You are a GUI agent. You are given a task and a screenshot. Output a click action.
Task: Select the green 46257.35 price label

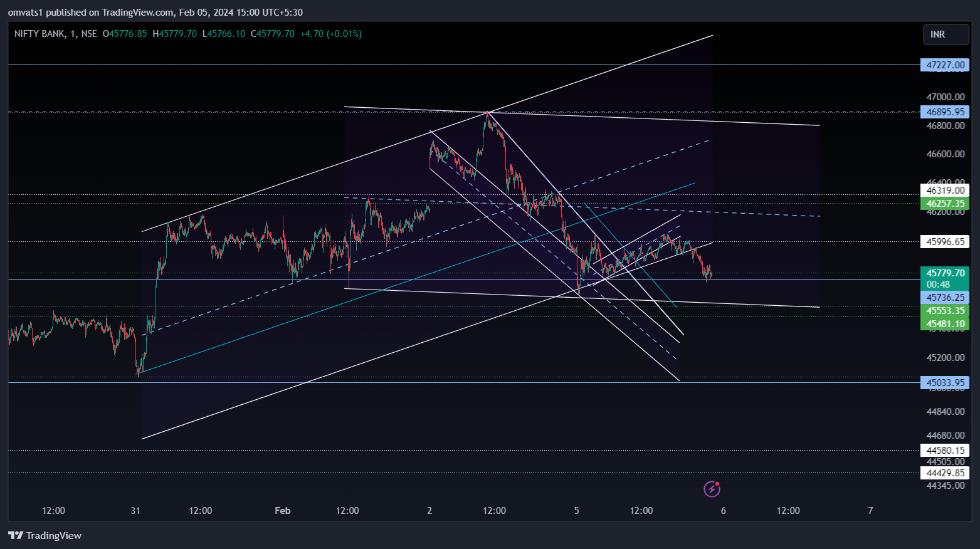click(x=945, y=204)
